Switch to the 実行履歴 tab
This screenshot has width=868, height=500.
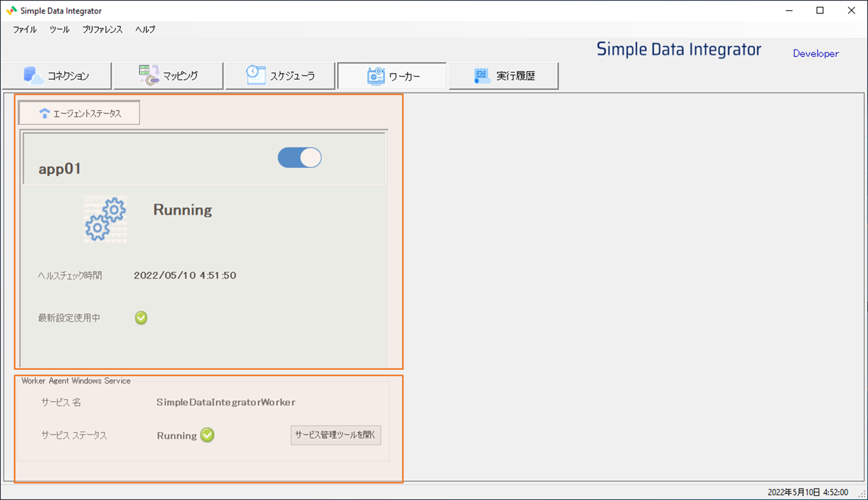coord(504,76)
